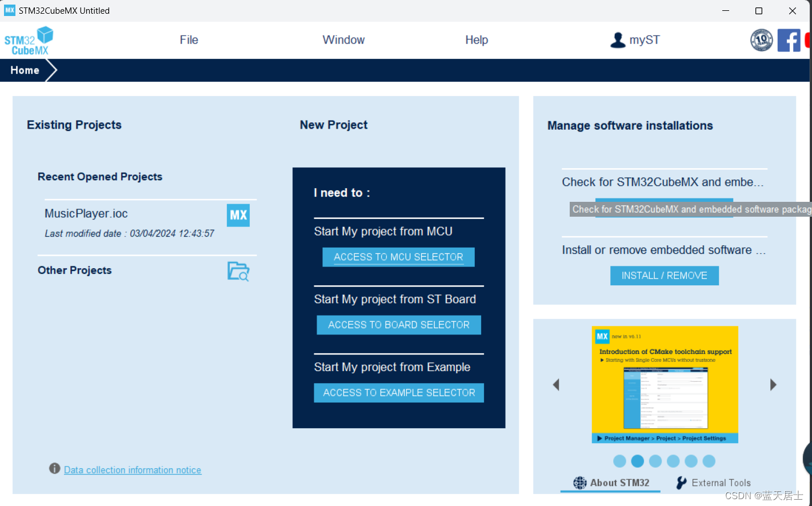Select second highlighted carousel page dot
Screen dimensions: 812x506
(x=638, y=461)
